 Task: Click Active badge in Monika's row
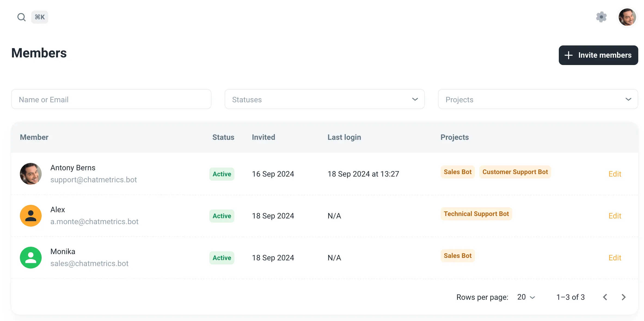[x=222, y=258]
